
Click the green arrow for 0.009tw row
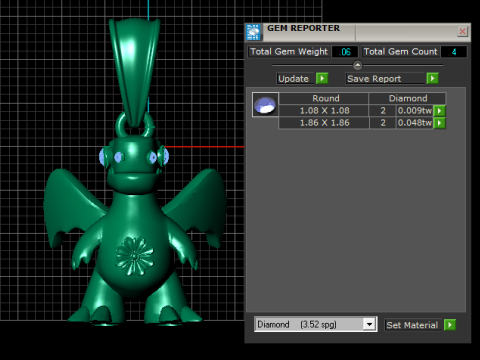pos(440,111)
